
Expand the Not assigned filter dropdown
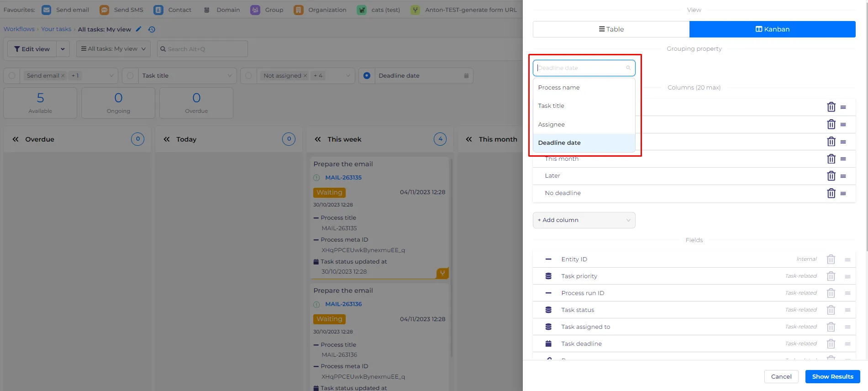pyautogui.click(x=348, y=76)
